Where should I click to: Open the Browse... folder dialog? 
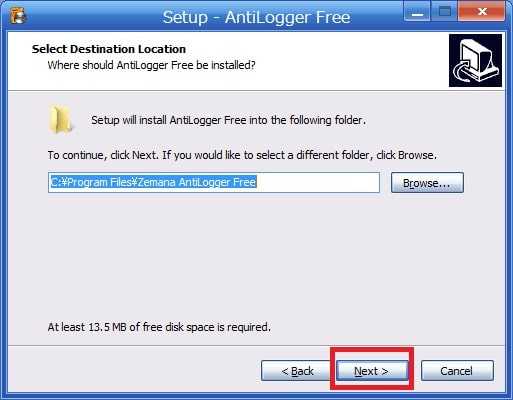pos(427,183)
